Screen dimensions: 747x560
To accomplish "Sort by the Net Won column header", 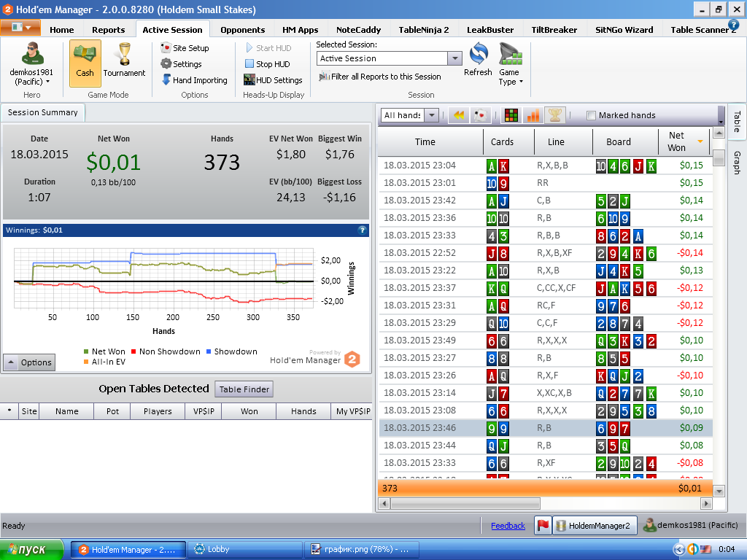I will point(684,141).
